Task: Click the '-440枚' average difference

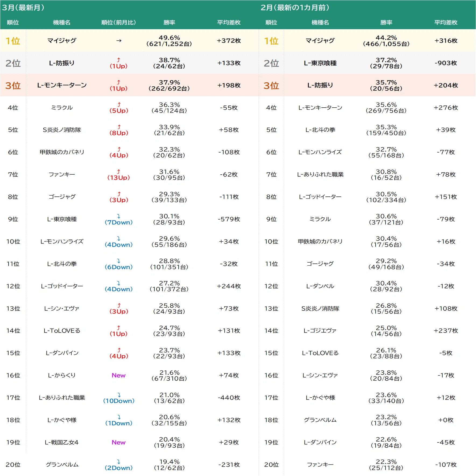Action: [x=229, y=398]
